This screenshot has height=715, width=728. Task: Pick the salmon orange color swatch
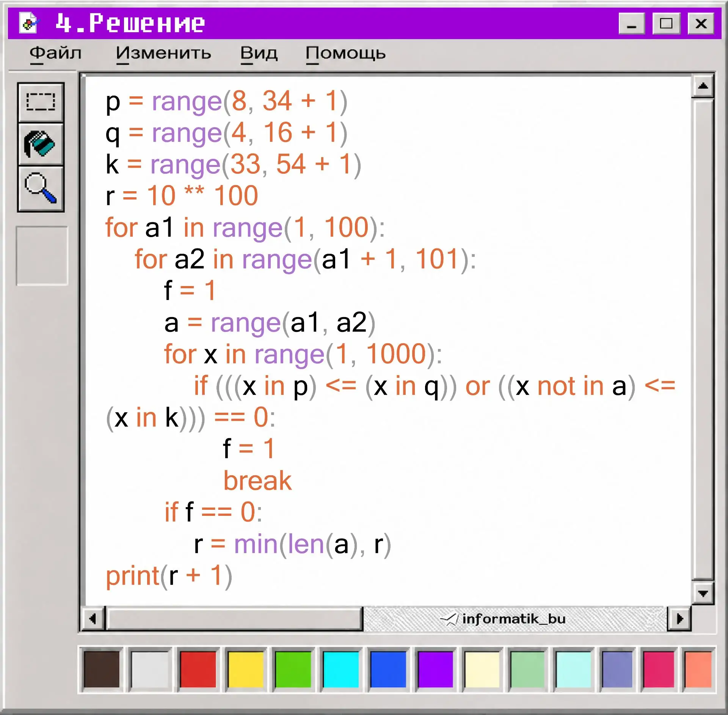pos(698,669)
